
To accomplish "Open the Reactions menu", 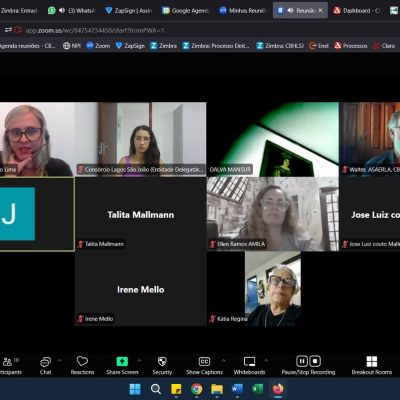I will (82, 365).
